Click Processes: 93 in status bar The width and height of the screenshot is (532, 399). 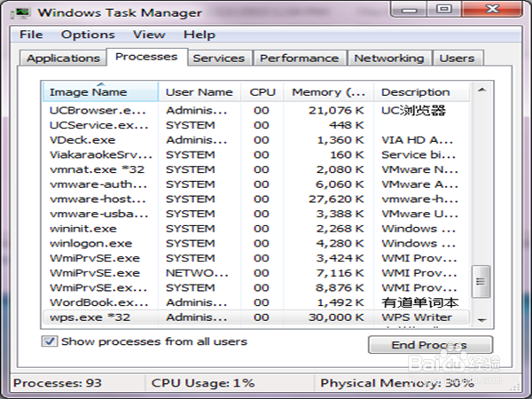58,383
